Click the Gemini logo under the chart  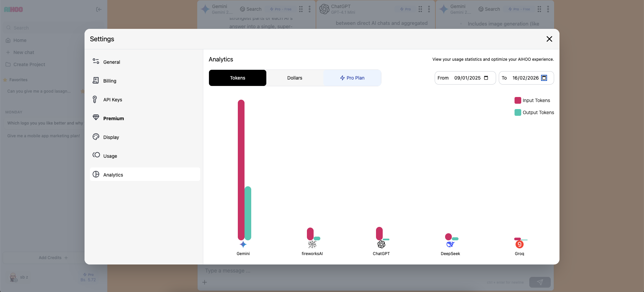(x=243, y=245)
